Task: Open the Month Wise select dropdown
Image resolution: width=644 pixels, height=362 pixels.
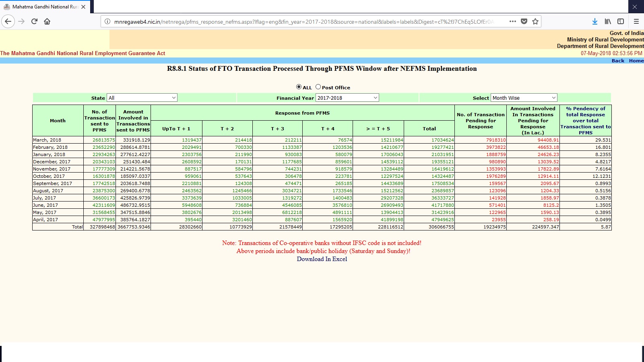Action: click(x=524, y=98)
